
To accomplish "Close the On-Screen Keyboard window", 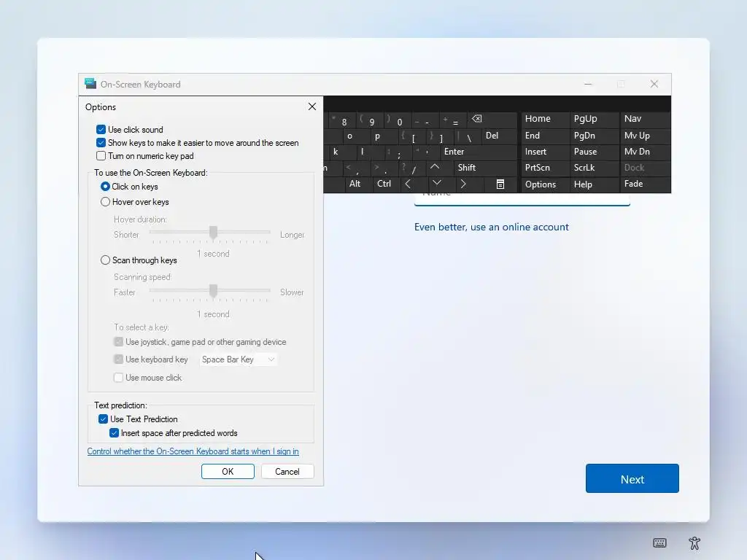I will point(654,85).
